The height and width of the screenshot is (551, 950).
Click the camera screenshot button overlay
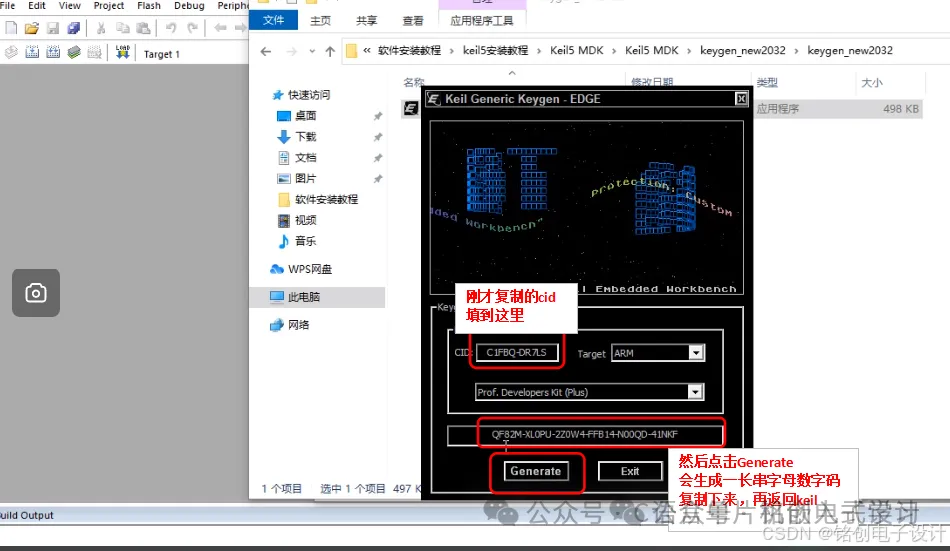pos(36,293)
